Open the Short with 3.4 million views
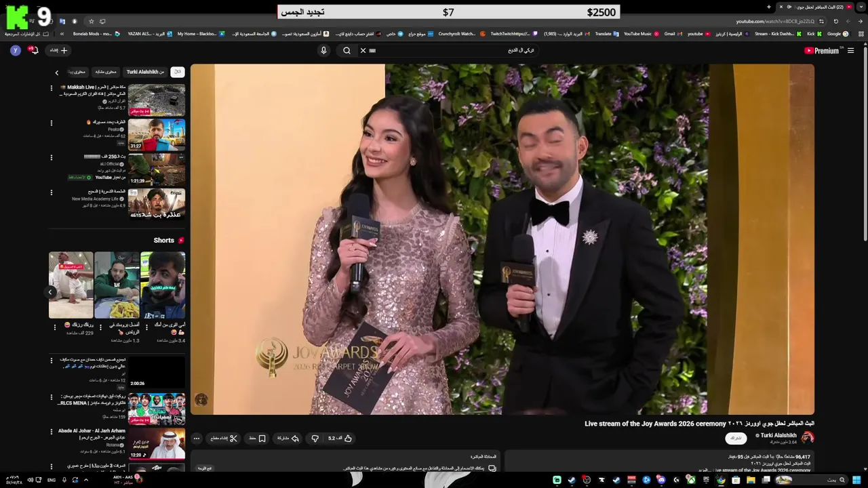Image resolution: width=868 pixels, height=488 pixels. point(163,285)
